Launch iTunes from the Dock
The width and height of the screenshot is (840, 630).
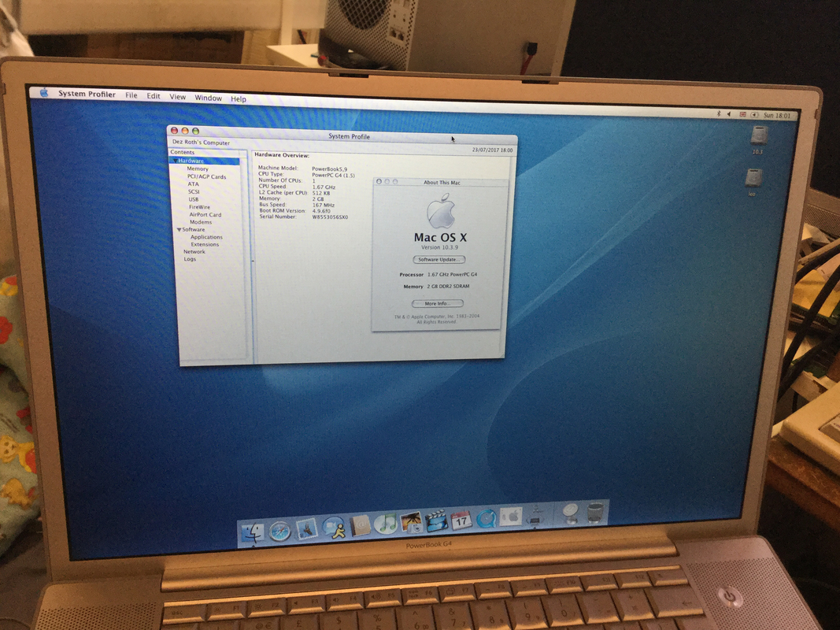pyautogui.click(x=385, y=524)
